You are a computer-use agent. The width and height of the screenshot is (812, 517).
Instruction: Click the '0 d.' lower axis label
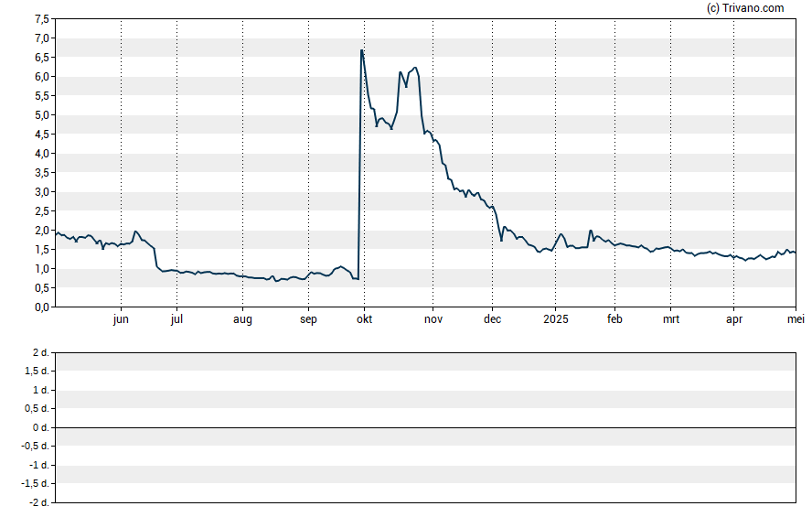tap(40, 428)
